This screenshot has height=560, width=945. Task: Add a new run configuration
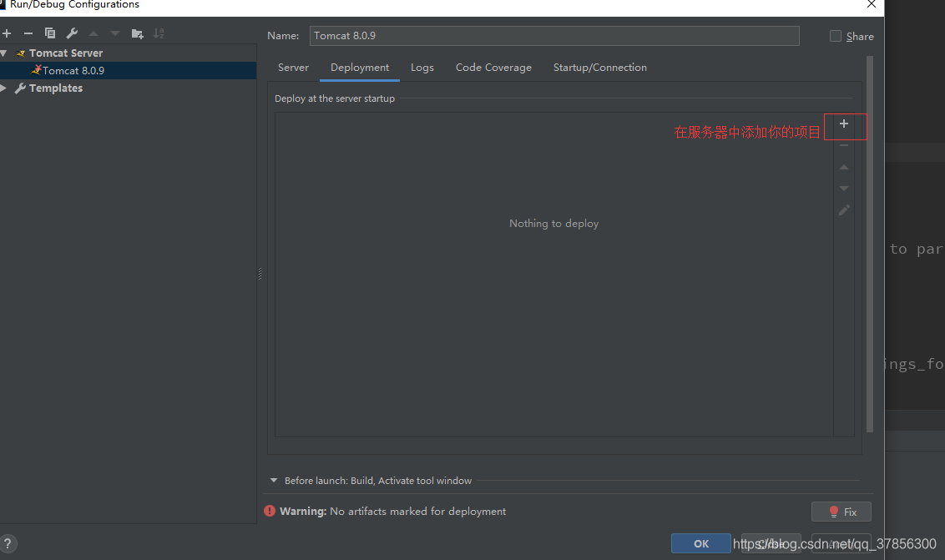coord(7,33)
